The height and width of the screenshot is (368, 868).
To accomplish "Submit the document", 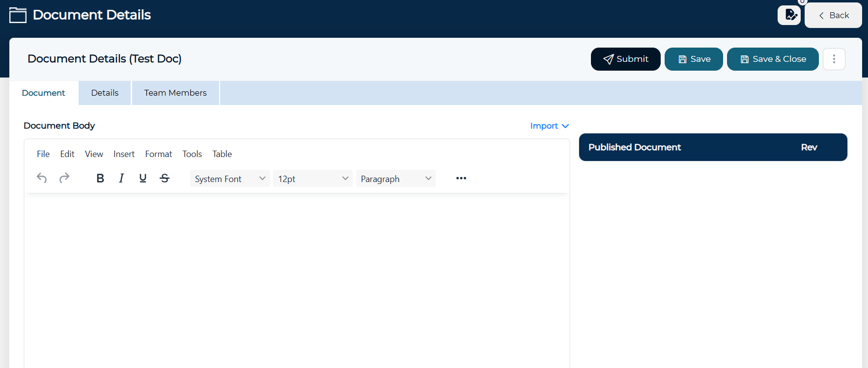I will pyautogui.click(x=626, y=59).
